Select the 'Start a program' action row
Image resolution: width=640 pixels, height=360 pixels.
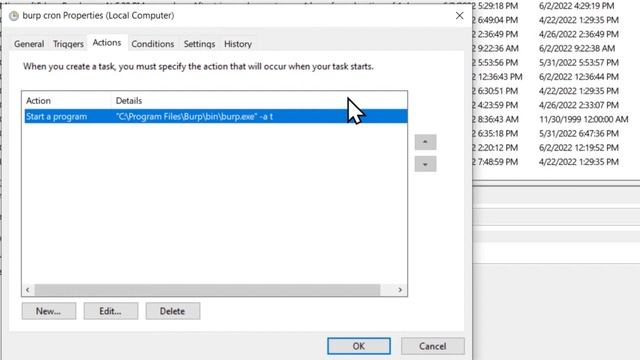pos(216,116)
